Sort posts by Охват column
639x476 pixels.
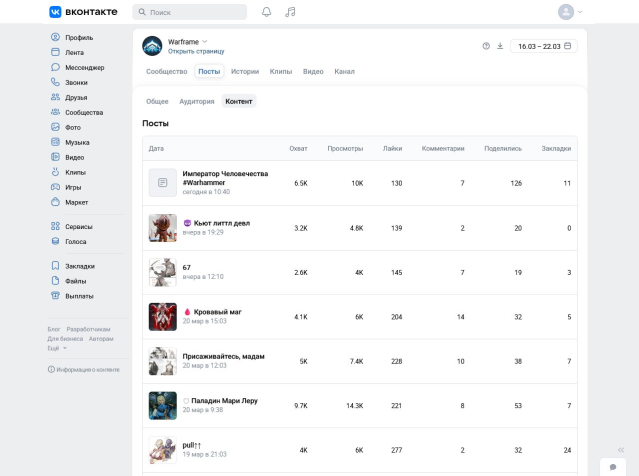pyautogui.click(x=298, y=148)
